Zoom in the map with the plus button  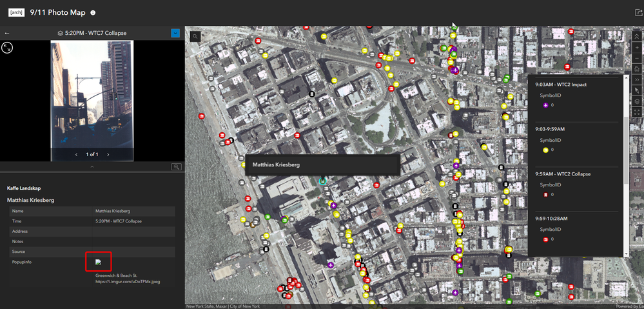tap(637, 47)
